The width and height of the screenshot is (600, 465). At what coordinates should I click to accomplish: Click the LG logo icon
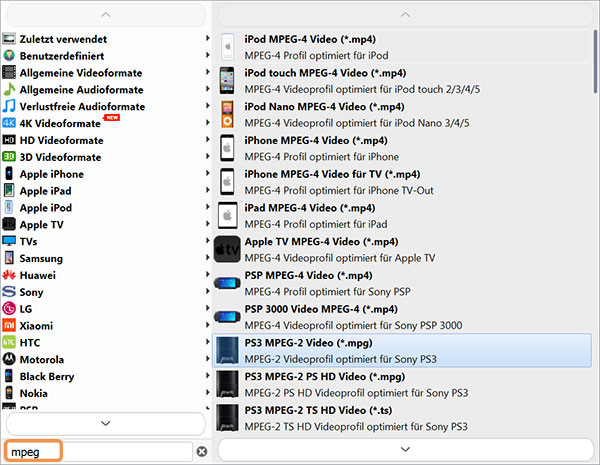pos(9,308)
